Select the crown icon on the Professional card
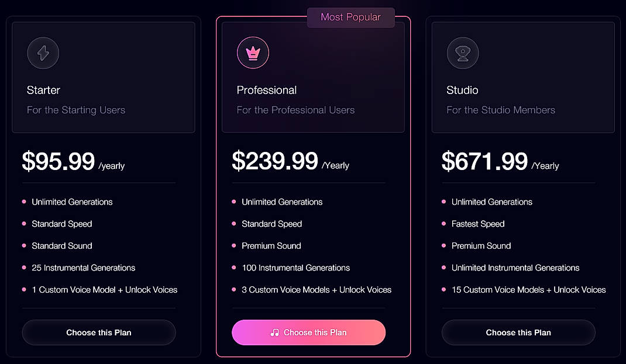The image size is (626, 364). [x=252, y=53]
